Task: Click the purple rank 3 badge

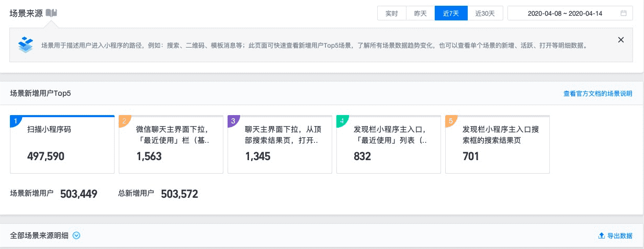Action: pos(233,121)
